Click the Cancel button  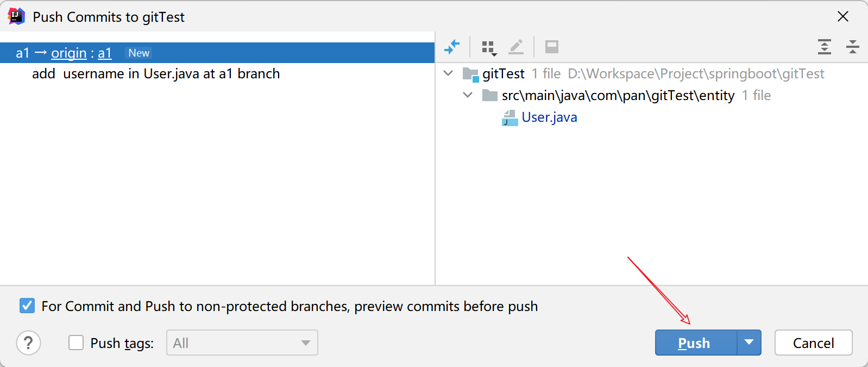coord(813,343)
